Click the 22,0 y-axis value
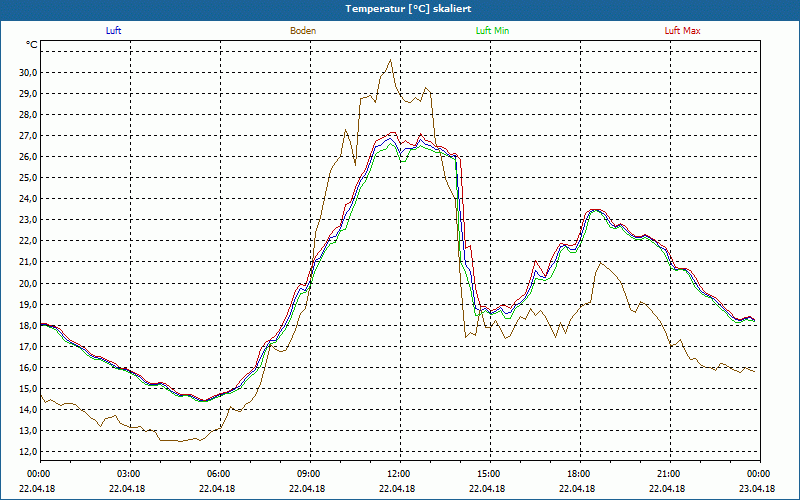800x500 pixels. (x=29, y=241)
